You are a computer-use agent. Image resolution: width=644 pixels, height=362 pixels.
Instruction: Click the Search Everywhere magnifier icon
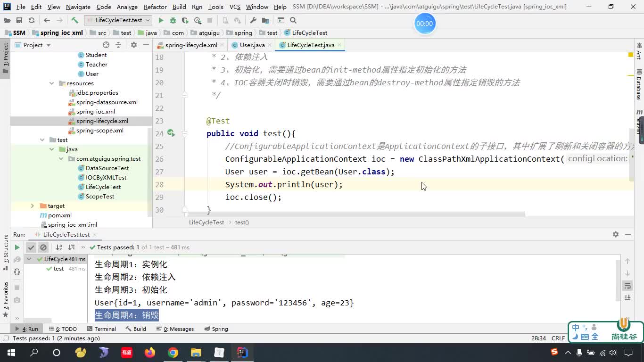(293, 20)
